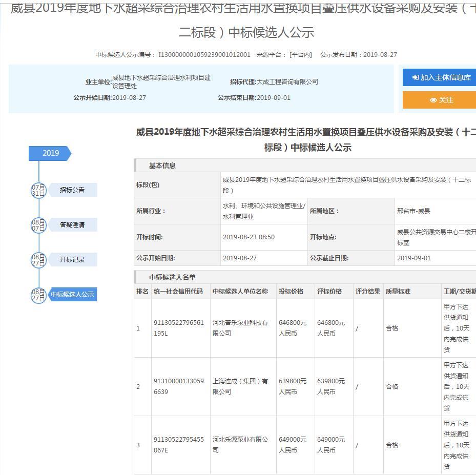Click the 2019 year flag label

50,153
